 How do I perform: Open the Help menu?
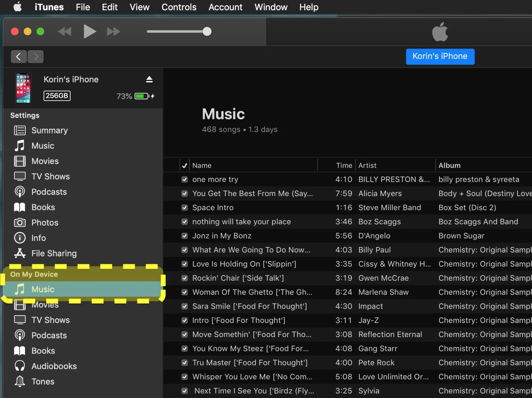tap(309, 7)
